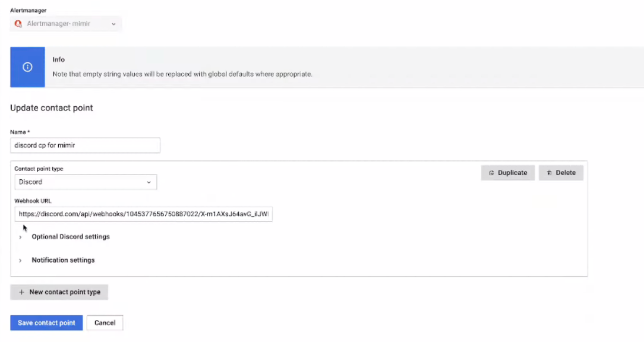Click the trash icon on the Delete button
Screen dimensions: 644x342
tap(549, 173)
